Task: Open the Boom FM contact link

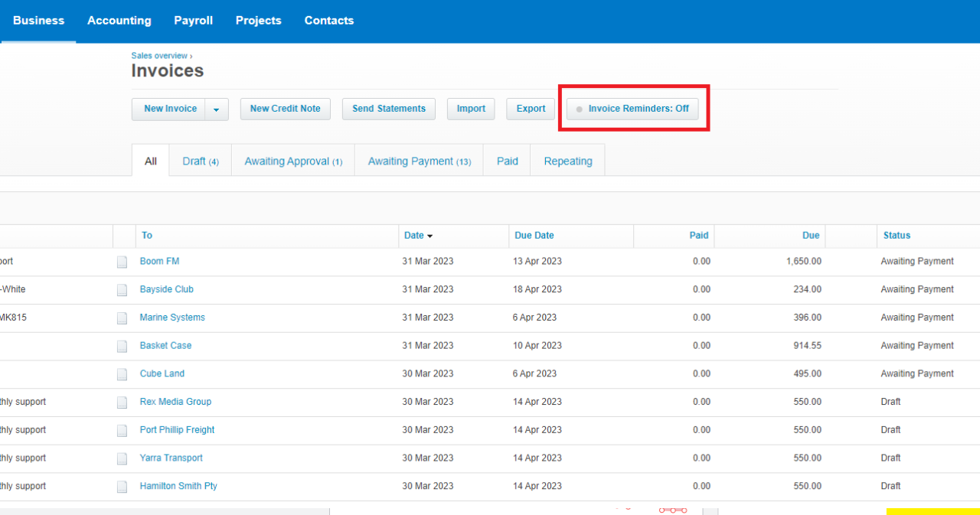Action: point(159,261)
